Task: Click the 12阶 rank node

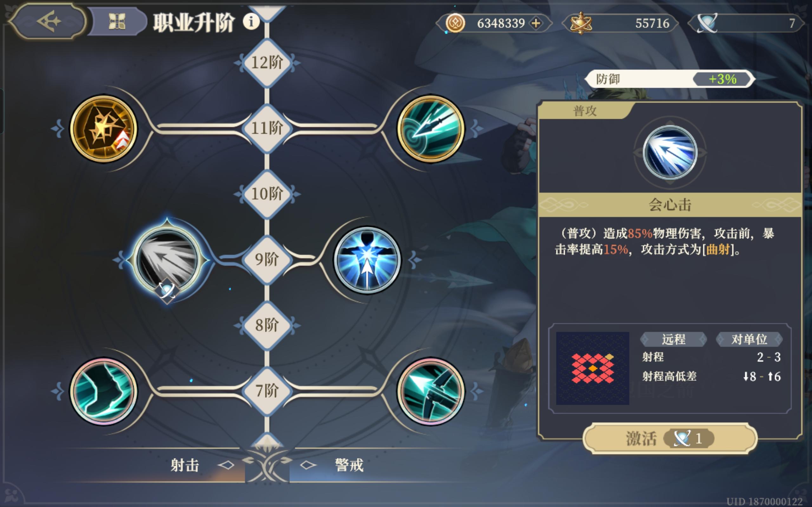Action: coord(267,63)
